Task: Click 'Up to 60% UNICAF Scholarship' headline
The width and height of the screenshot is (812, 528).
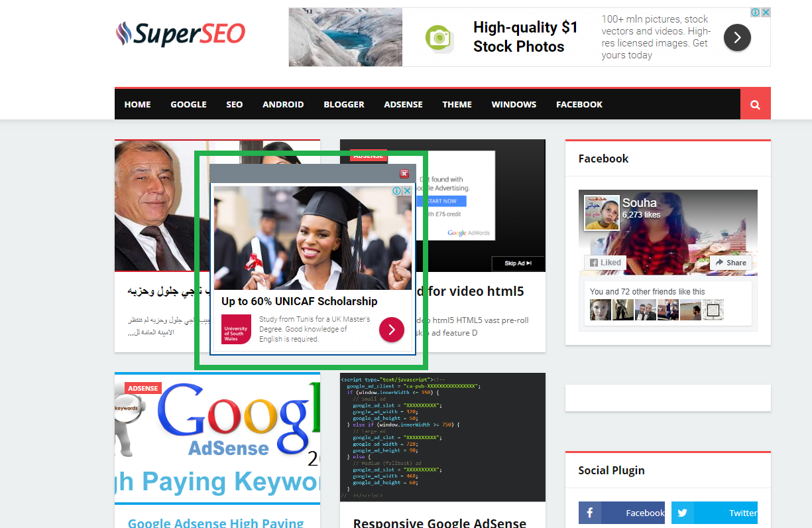Action: [300, 301]
